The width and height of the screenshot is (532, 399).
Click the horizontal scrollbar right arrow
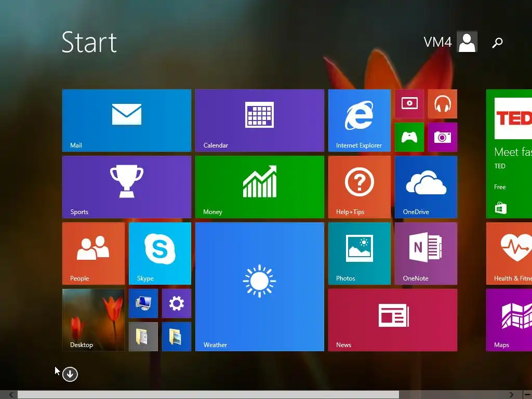click(x=511, y=395)
